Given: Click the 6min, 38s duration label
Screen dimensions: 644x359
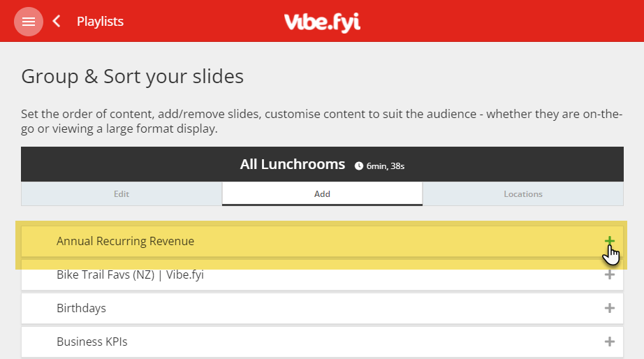Looking at the screenshot, I should pos(386,166).
